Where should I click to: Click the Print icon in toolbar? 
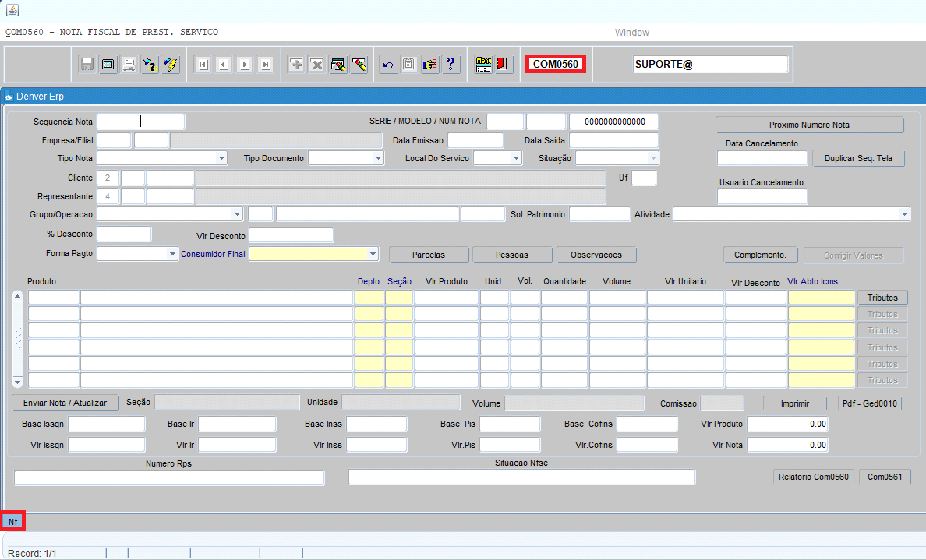pos(129,64)
